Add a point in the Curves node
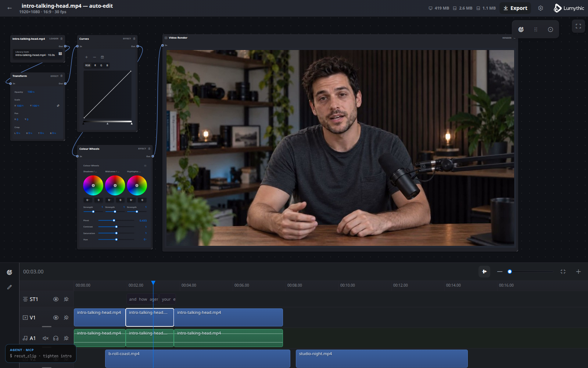Screen dimensions: 588x368 (87, 57)
